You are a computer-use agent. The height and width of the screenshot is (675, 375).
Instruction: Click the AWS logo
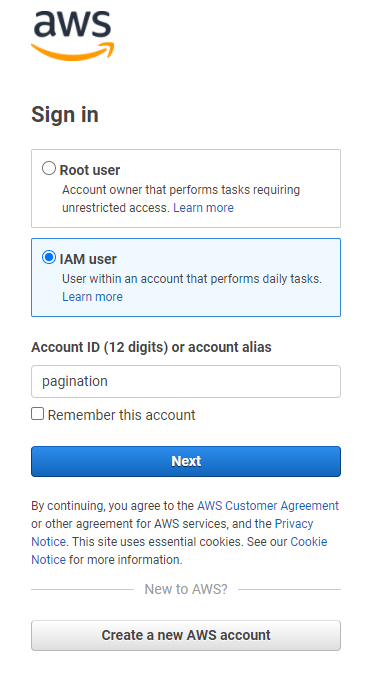(72, 35)
